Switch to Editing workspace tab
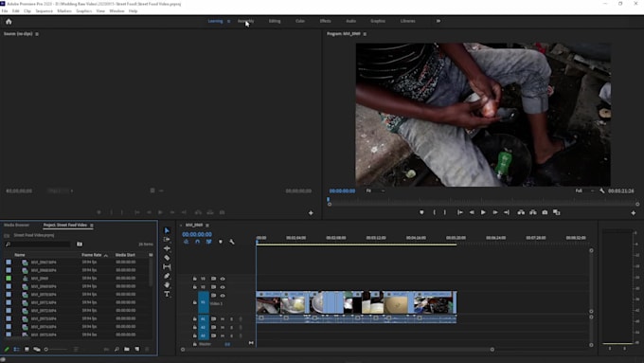The width and height of the screenshot is (644, 363). [x=275, y=21]
